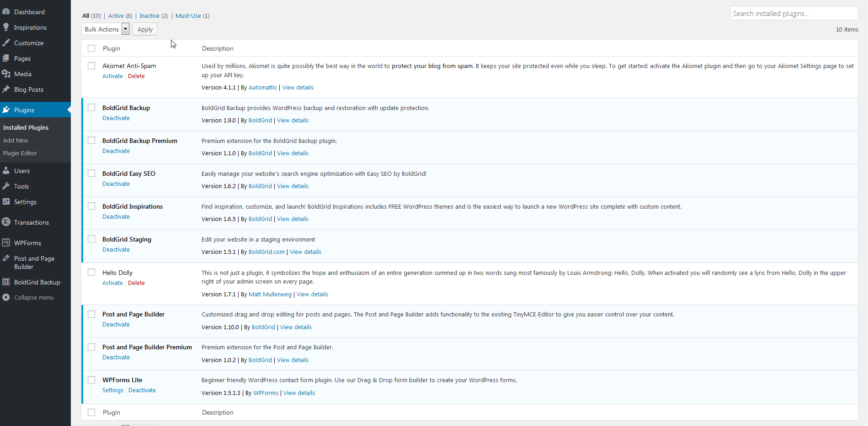Check the select-all plugins checkbox
Screen dimensions: 868x426
click(x=91, y=48)
